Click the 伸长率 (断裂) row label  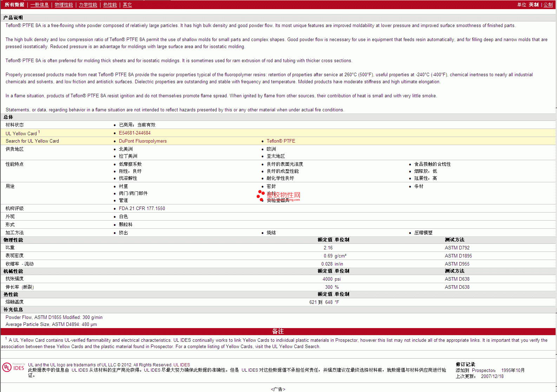coord(20,287)
